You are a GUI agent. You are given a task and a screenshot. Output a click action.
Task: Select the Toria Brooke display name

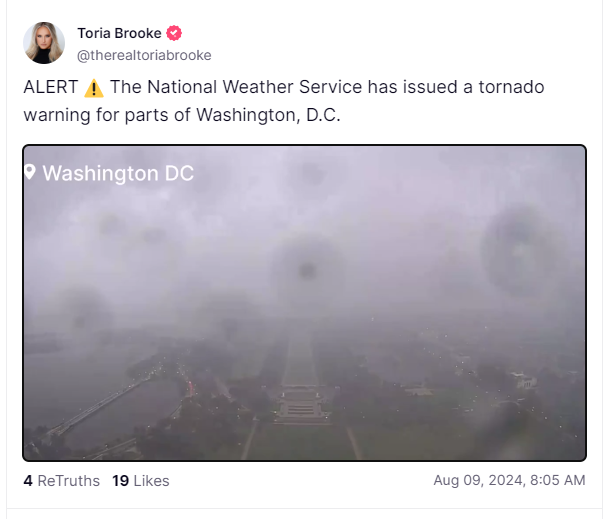click(x=119, y=33)
